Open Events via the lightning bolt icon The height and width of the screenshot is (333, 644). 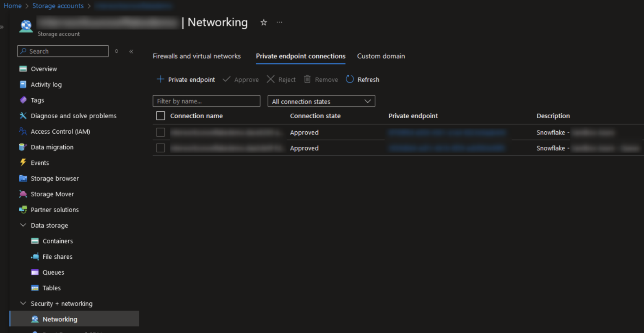click(23, 163)
